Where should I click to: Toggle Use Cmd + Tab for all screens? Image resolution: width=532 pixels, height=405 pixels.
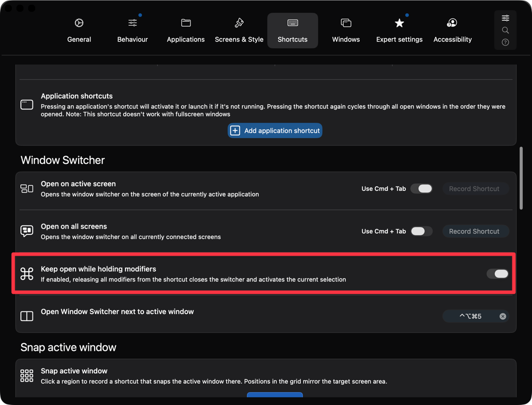click(421, 231)
